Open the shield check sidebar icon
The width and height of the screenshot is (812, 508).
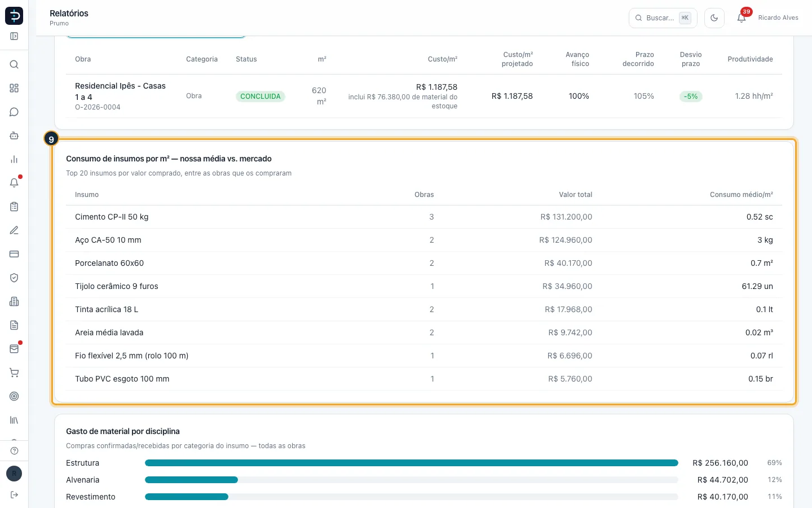[x=14, y=278]
